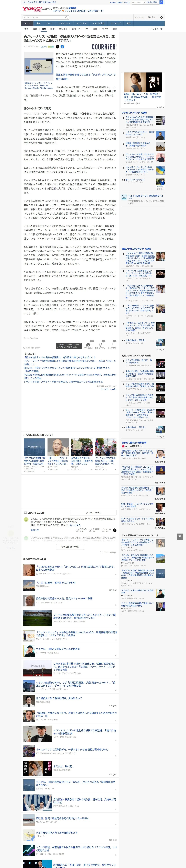The height and width of the screenshot is (868, 186).
Task: Open the 景気低迷・移民急増で揺れる英仏独 article
Action: point(85,801)
